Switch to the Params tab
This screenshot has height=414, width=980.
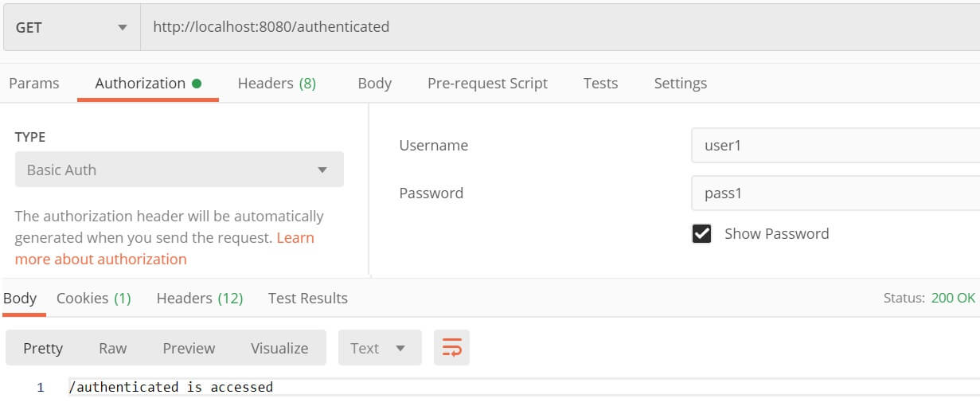click(x=34, y=83)
